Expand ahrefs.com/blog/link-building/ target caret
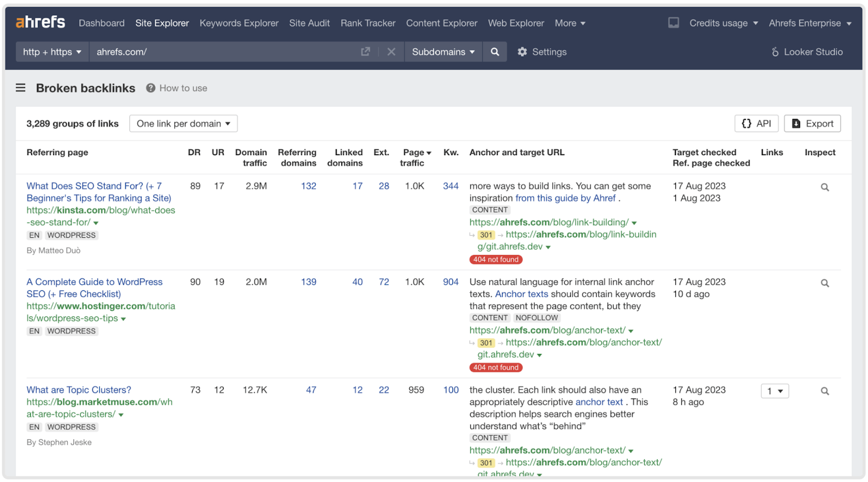Image resolution: width=868 pixels, height=482 pixels. (634, 223)
